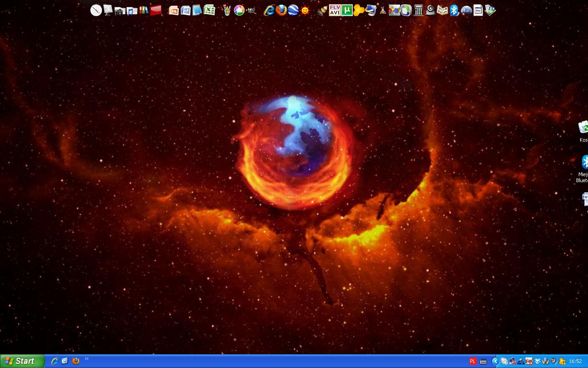Launch GIMP from the top dock
The height and width of the screenshot is (368, 588).
point(251,11)
